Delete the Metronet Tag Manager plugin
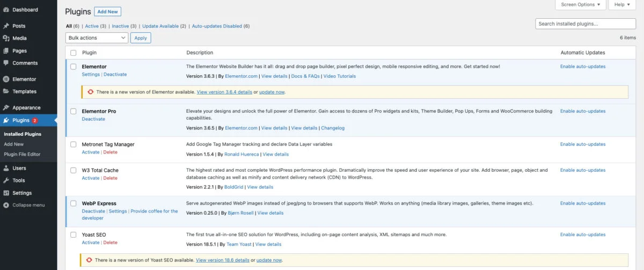The width and height of the screenshot is (644, 270). 110,152
